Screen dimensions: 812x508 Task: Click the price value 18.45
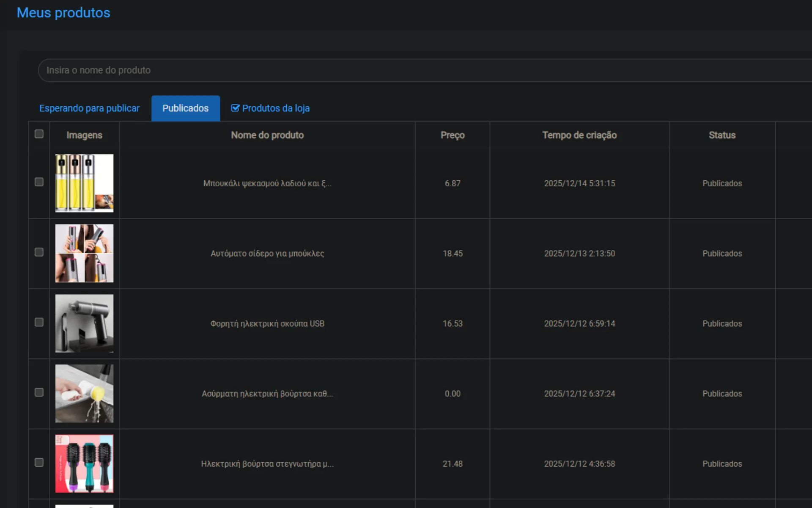[x=453, y=254]
